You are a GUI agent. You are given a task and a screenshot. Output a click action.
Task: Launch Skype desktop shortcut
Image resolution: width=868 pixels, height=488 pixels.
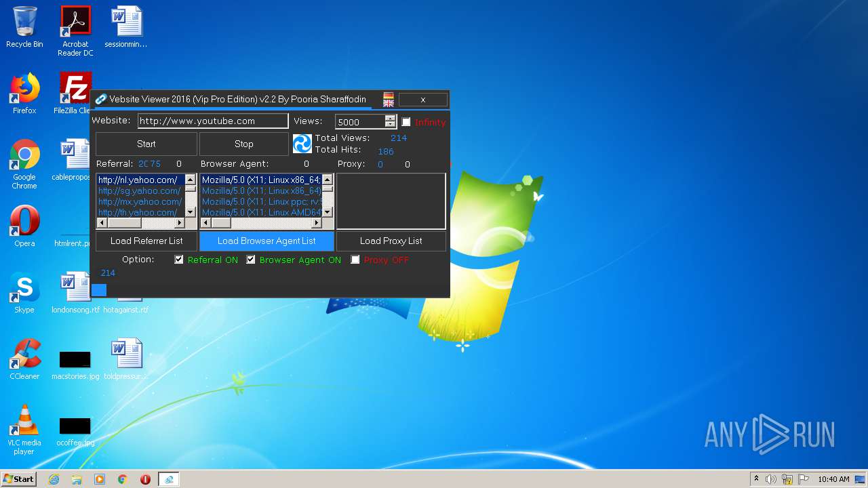click(24, 293)
